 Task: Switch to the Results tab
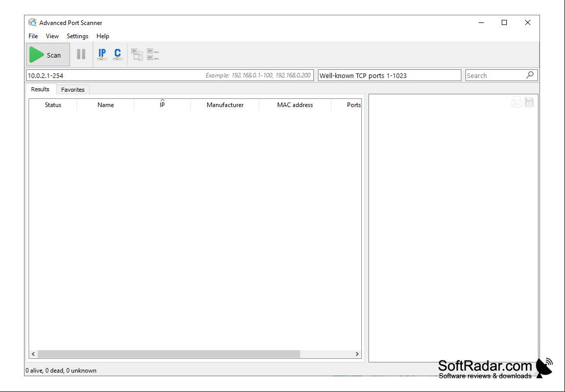[40, 89]
